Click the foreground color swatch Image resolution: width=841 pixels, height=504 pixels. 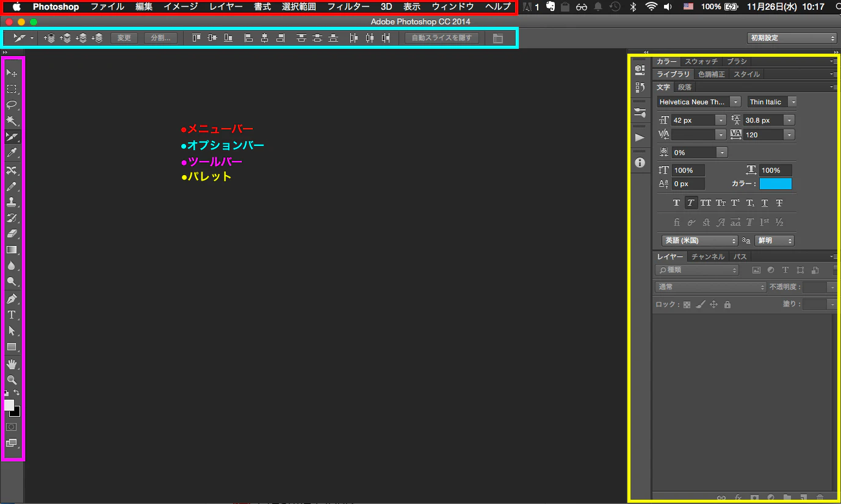coord(9,405)
